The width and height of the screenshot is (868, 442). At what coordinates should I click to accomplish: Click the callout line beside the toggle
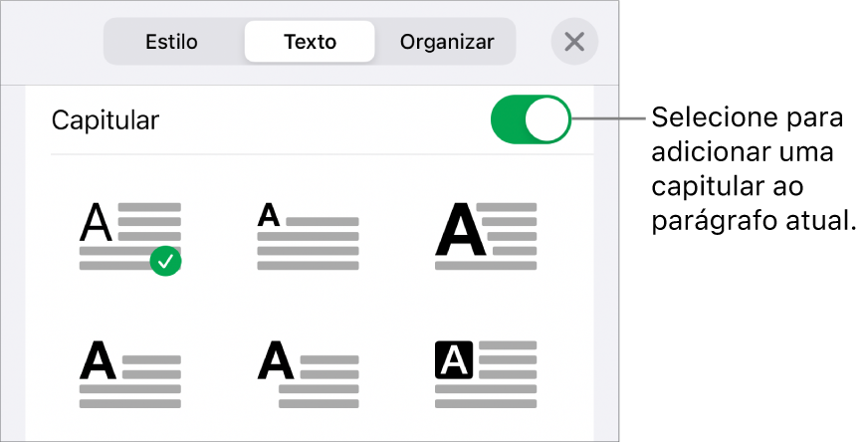pos(608,118)
